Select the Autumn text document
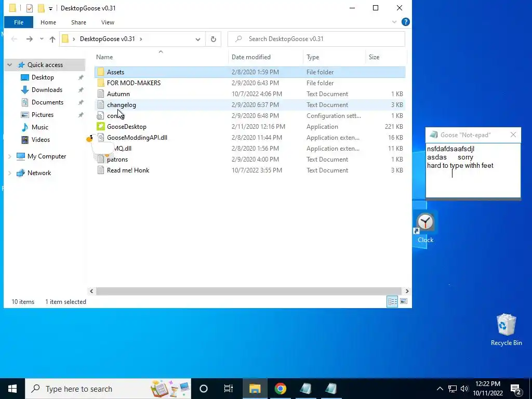Image resolution: width=532 pixels, height=399 pixels. pyautogui.click(x=118, y=94)
